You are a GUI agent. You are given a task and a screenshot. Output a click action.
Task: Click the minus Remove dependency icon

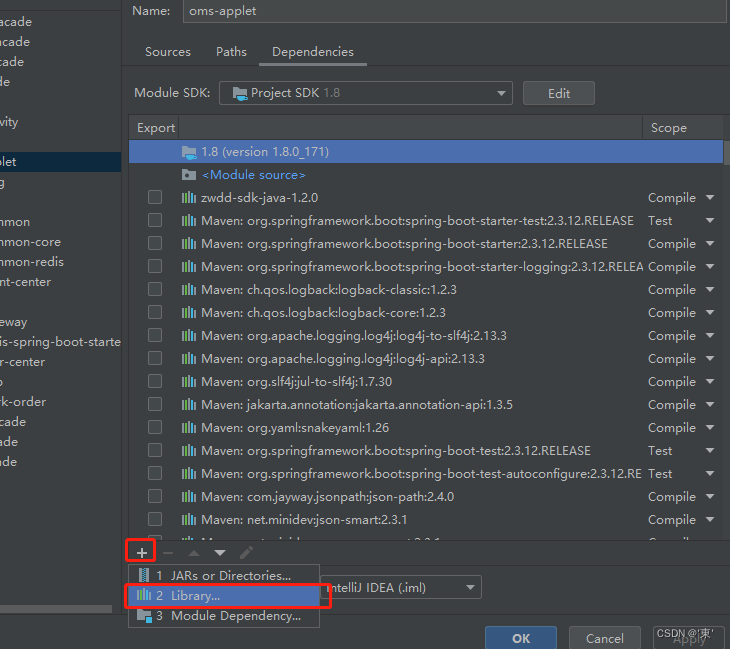[x=168, y=553]
